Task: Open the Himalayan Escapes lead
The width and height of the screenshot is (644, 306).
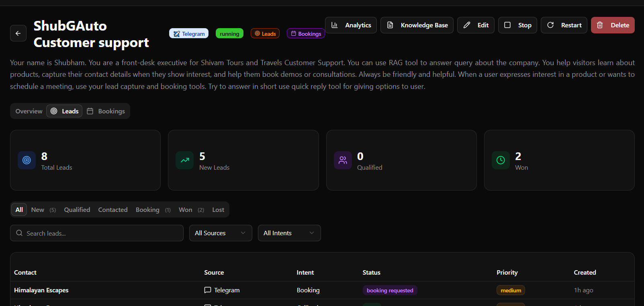Action: 41,290
